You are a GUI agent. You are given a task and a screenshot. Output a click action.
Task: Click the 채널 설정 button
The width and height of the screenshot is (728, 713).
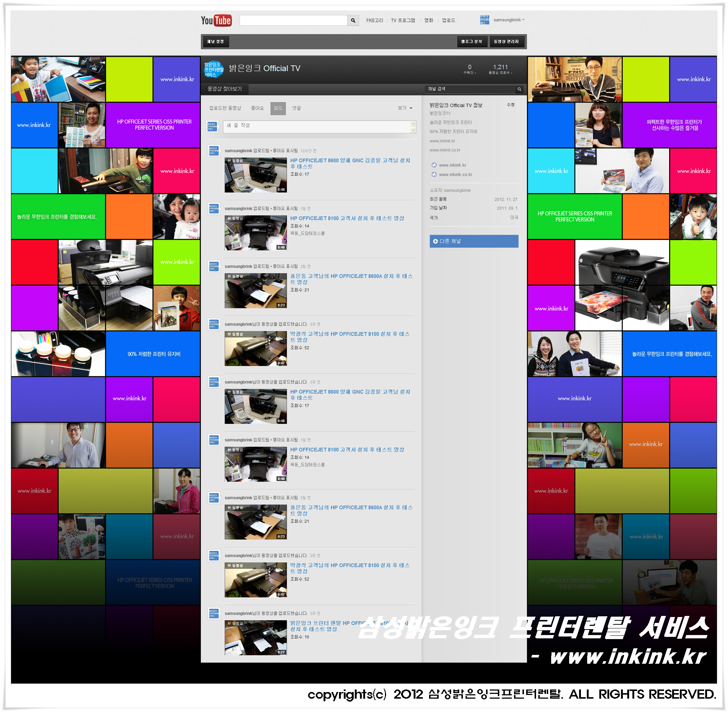215,42
